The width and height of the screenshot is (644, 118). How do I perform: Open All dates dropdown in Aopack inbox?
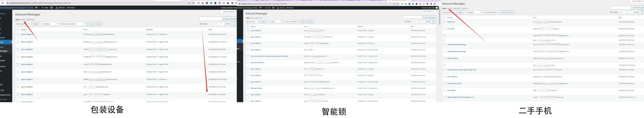click(x=50, y=24)
